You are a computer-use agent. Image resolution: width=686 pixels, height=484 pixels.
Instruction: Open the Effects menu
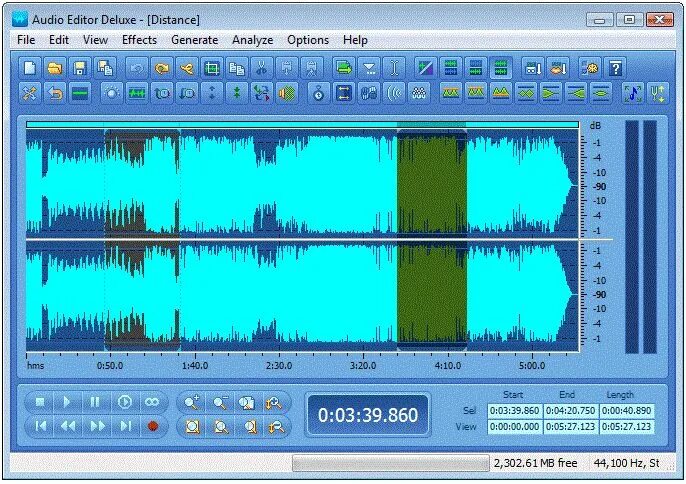pyautogui.click(x=139, y=40)
